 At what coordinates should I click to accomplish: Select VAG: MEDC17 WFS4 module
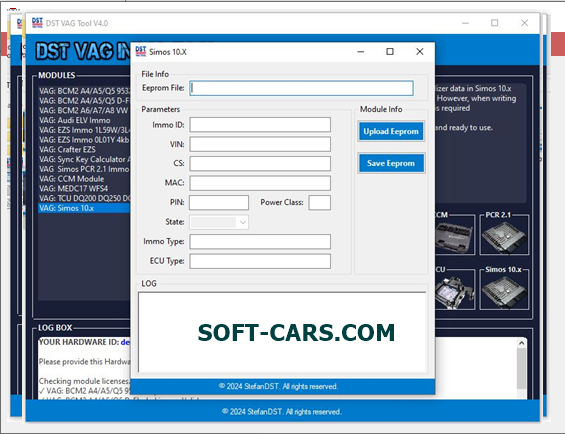tap(84, 188)
